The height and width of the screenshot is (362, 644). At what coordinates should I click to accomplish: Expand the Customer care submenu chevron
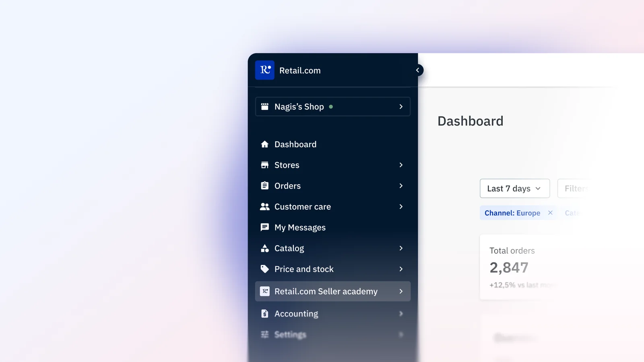click(401, 206)
